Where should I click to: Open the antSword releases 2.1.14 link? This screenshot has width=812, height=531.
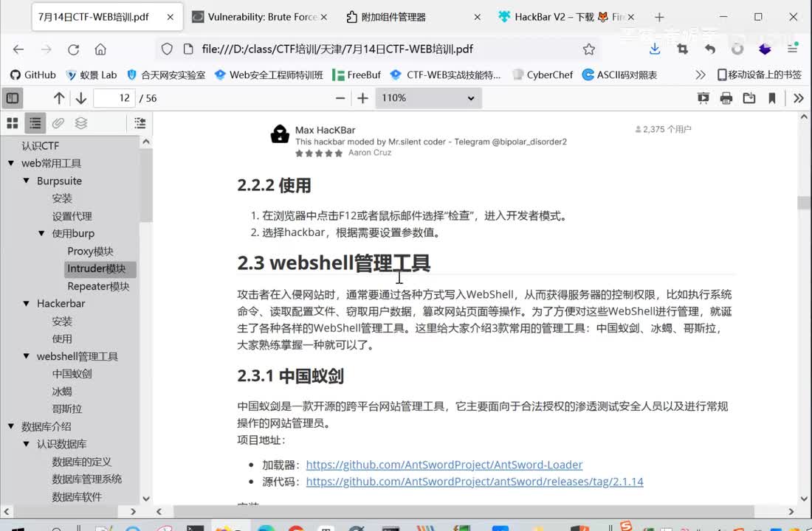(x=475, y=482)
